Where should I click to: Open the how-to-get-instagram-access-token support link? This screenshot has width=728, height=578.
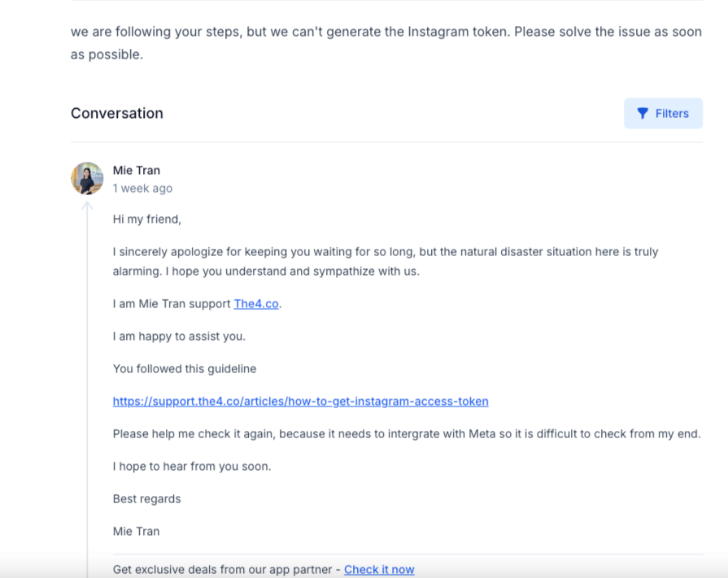point(300,402)
